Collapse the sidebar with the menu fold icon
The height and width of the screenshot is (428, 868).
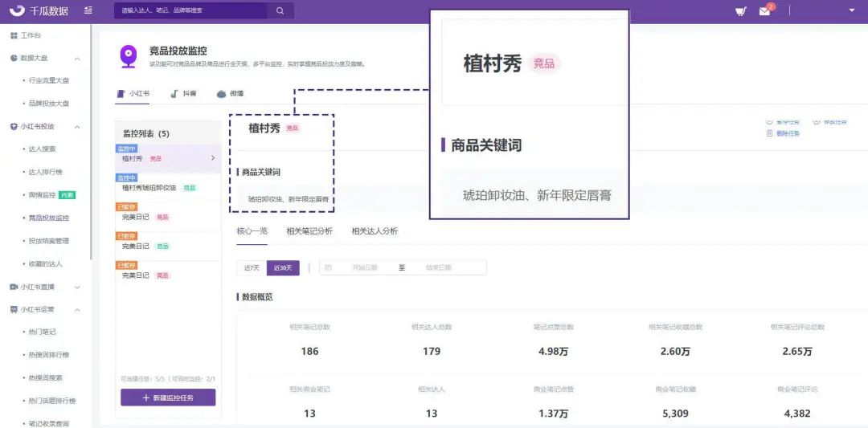point(88,10)
